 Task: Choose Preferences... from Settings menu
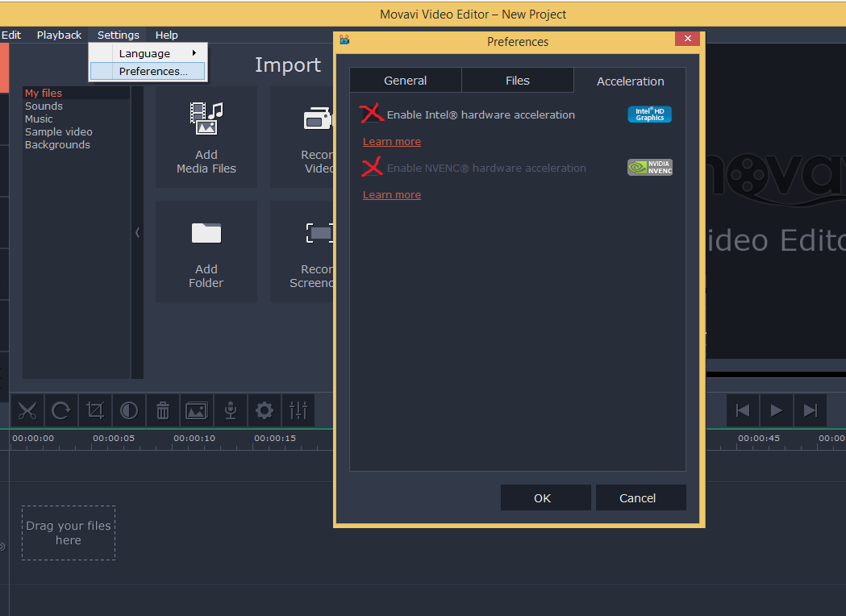click(148, 71)
